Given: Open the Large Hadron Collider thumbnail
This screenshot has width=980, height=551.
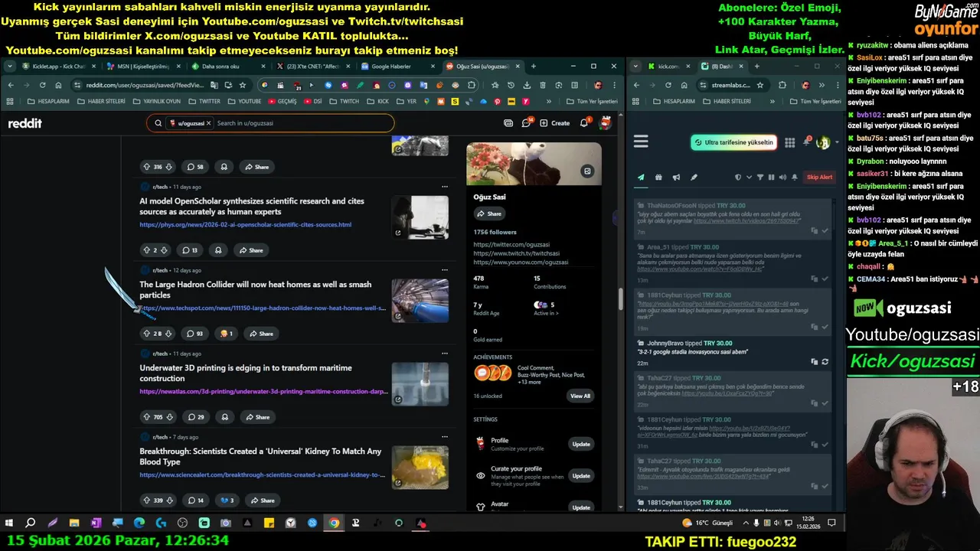Looking at the screenshot, I should (420, 301).
